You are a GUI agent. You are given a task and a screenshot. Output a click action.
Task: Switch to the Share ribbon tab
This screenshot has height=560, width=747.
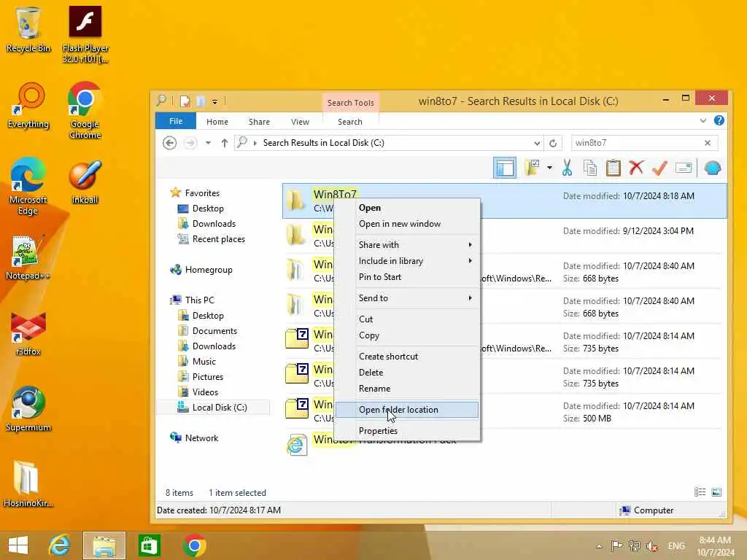pyautogui.click(x=259, y=122)
